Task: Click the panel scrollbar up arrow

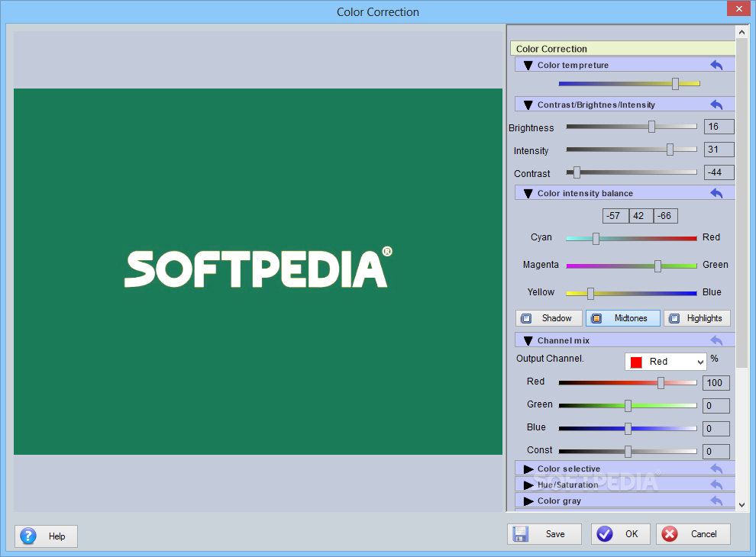Action: point(741,33)
